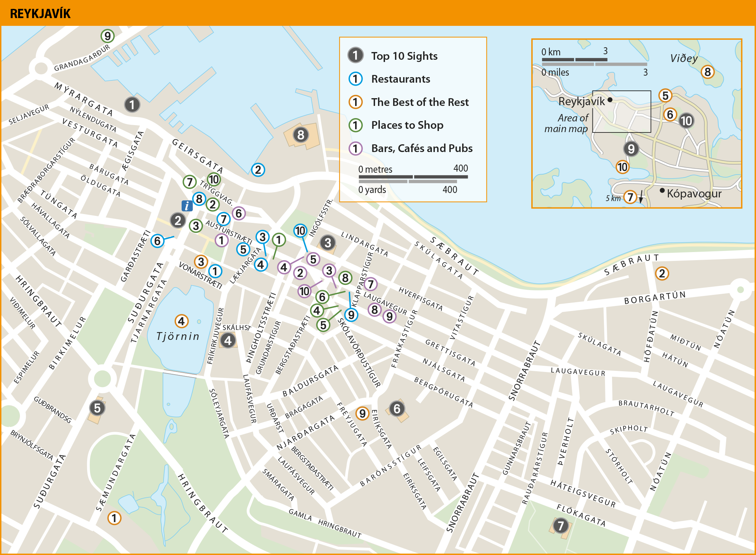Click orange marker 5 in the inset map
The image size is (756, 555).
point(665,96)
